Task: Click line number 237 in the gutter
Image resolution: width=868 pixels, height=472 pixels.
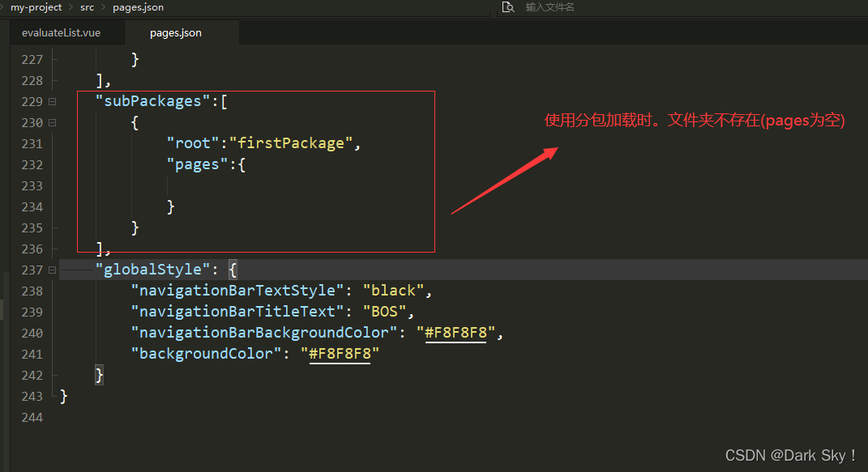Action: (x=32, y=269)
